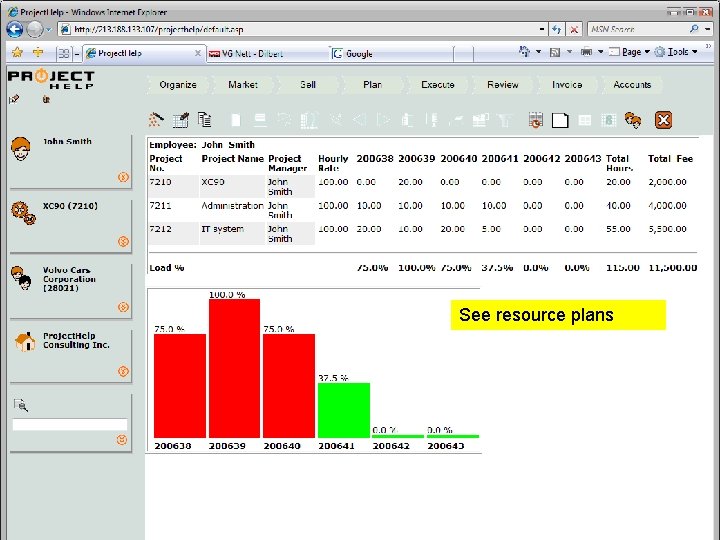Click the sidebar search magnifier icon
The height and width of the screenshot is (540, 720).
tap(21, 405)
